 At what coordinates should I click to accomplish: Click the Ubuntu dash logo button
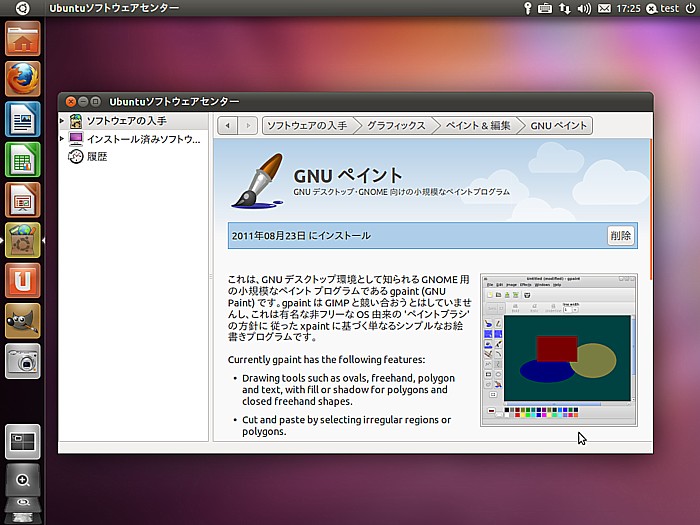[22, 8]
